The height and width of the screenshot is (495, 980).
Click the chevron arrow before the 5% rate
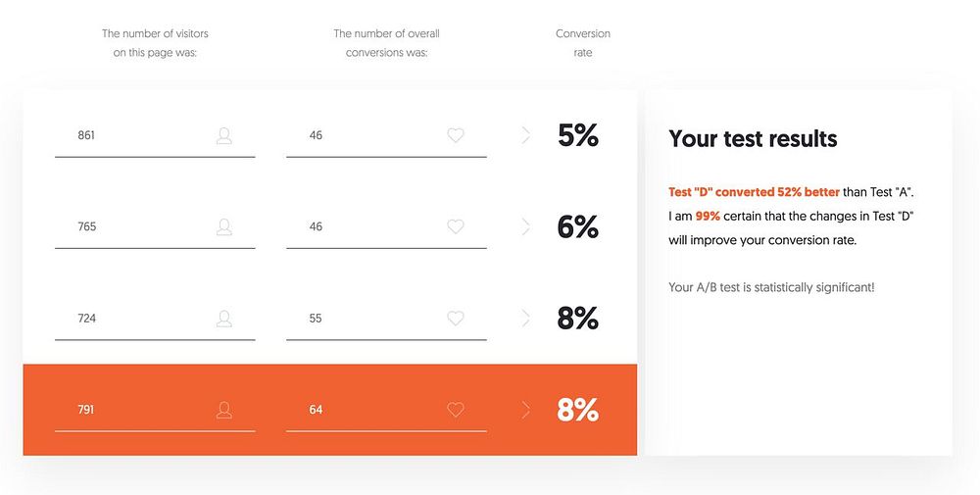point(526,136)
